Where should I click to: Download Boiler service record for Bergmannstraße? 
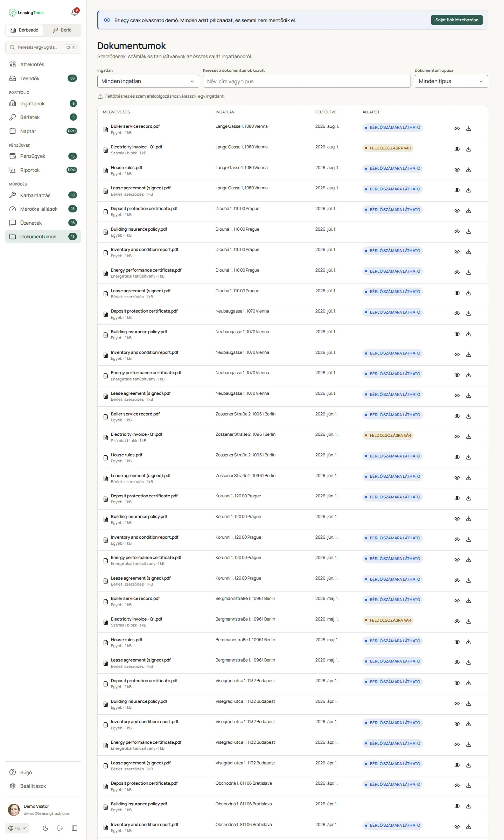[x=469, y=601]
